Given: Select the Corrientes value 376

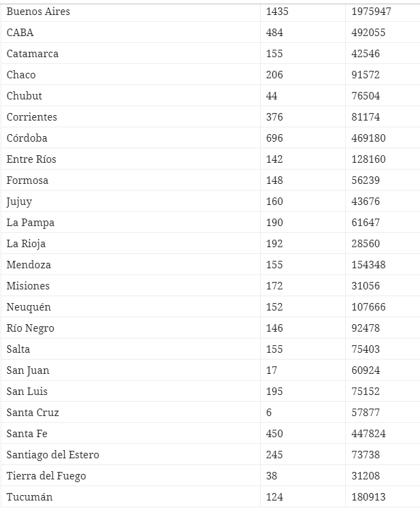Looking at the screenshot, I should tap(274, 117).
